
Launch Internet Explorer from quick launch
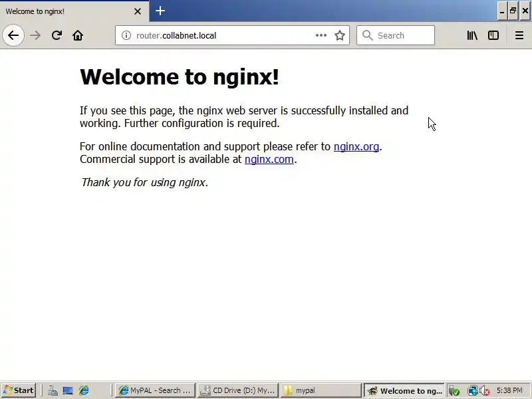(x=84, y=390)
